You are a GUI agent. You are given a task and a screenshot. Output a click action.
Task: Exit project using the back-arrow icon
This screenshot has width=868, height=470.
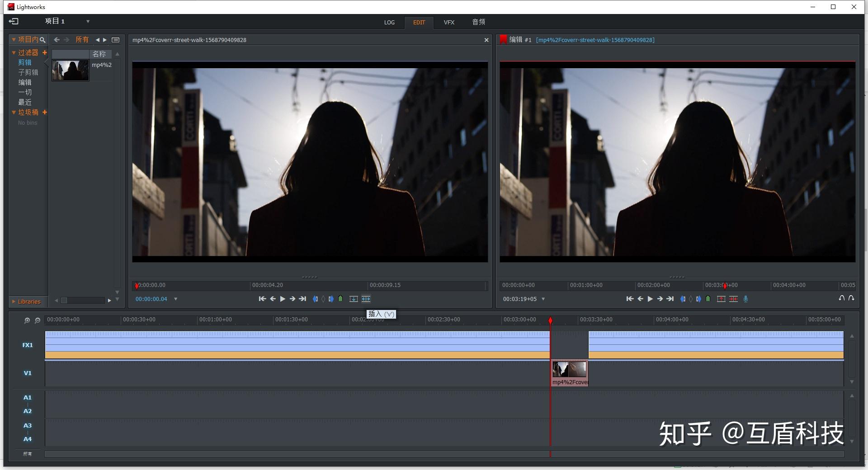(x=14, y=21)
